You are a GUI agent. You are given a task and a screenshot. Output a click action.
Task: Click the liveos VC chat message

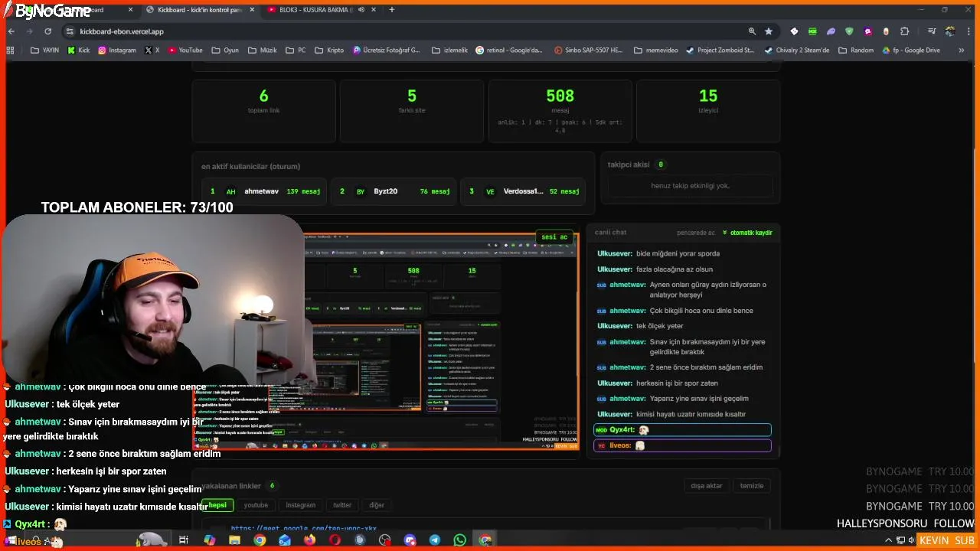(x=682, y=445)
